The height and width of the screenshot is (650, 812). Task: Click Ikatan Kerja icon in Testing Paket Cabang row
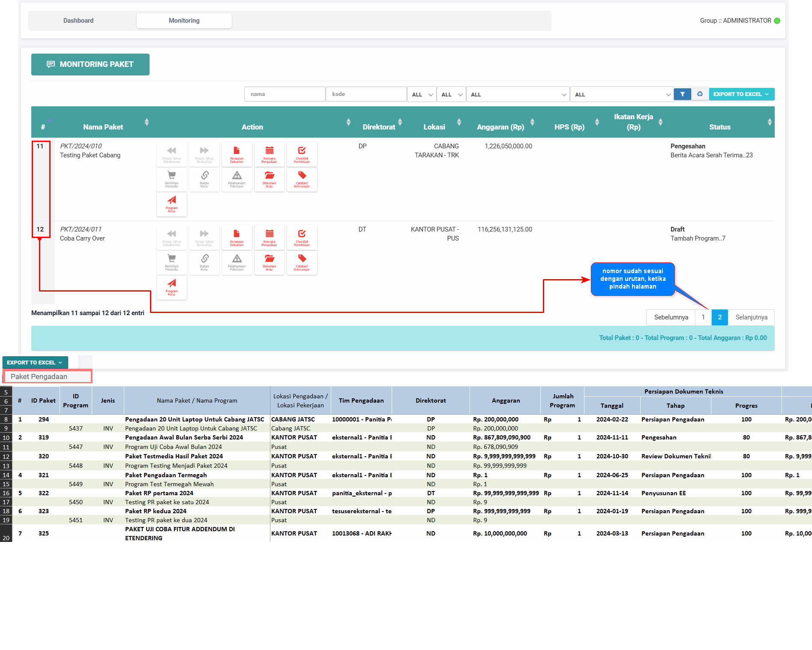click(204, 179)
